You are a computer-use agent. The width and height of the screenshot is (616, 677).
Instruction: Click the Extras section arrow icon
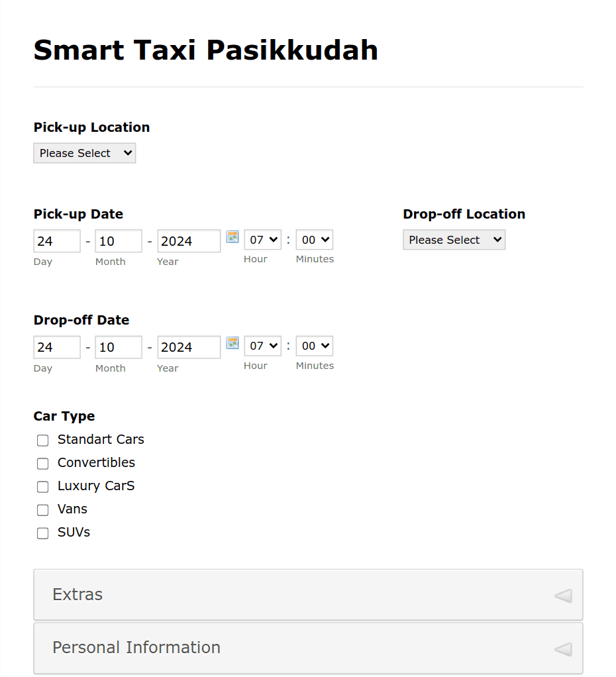pos(563,596)
